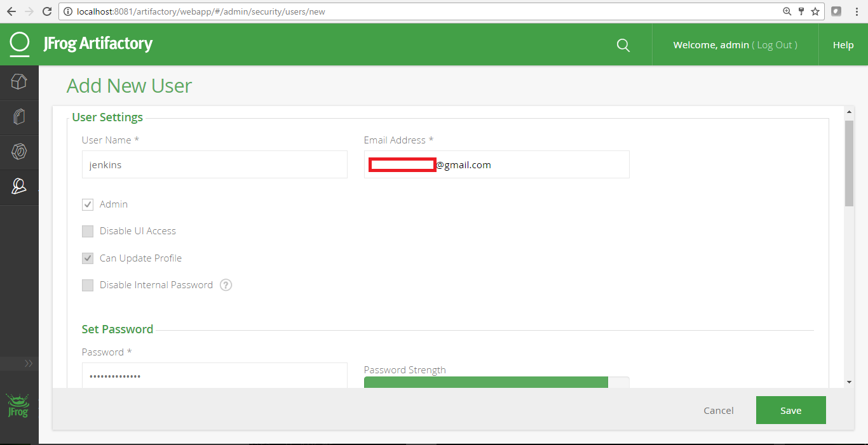
Task: Click the User Settings section title
Action: [x=107, y=117]
